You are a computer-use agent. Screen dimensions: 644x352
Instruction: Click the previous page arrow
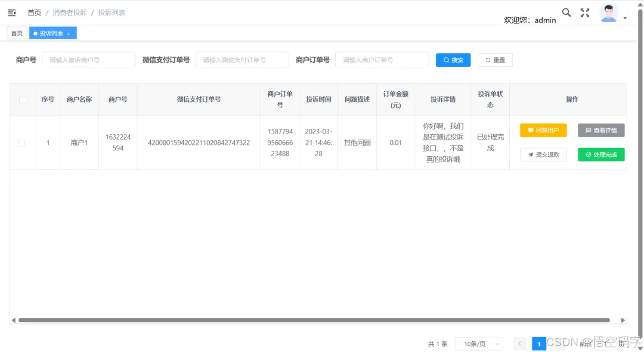tap(519, 344)
